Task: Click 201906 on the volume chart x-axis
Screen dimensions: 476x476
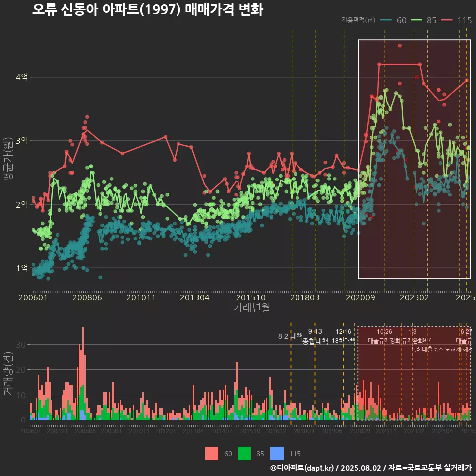Action: [x=332, y=431]
